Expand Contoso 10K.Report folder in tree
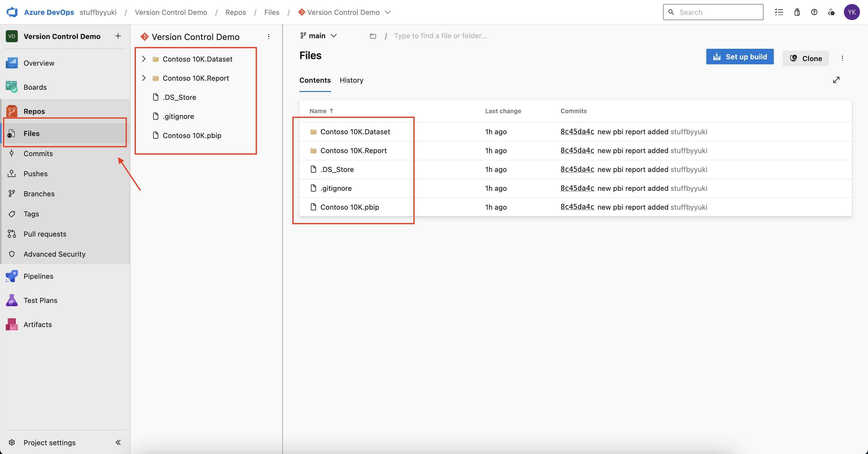The height and width of the screenshot is (454, 868). (x=144, y=78)
